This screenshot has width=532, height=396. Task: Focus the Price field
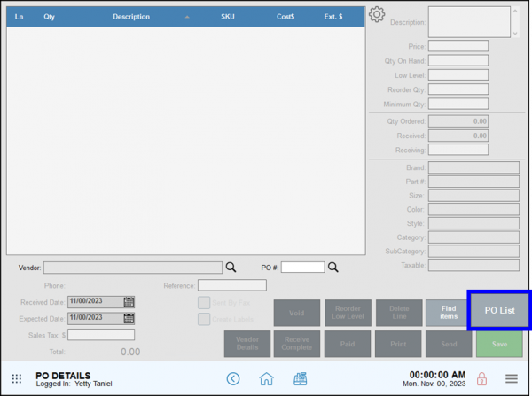(458, 46)
